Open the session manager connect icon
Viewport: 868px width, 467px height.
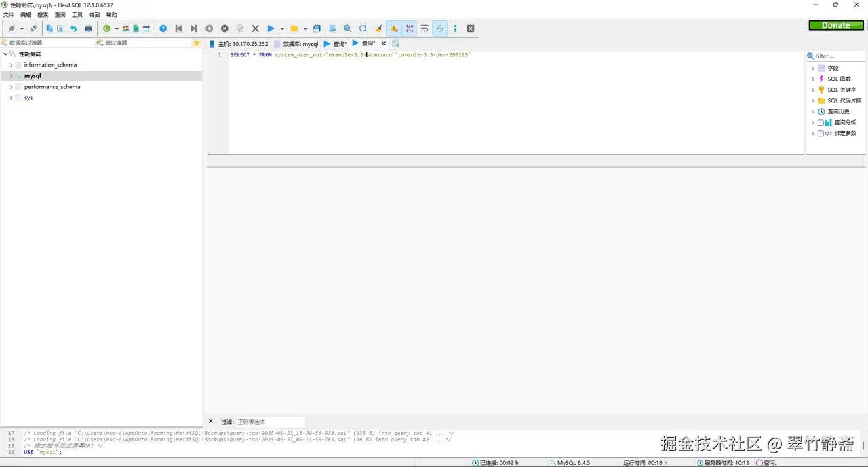click(12, 29)
